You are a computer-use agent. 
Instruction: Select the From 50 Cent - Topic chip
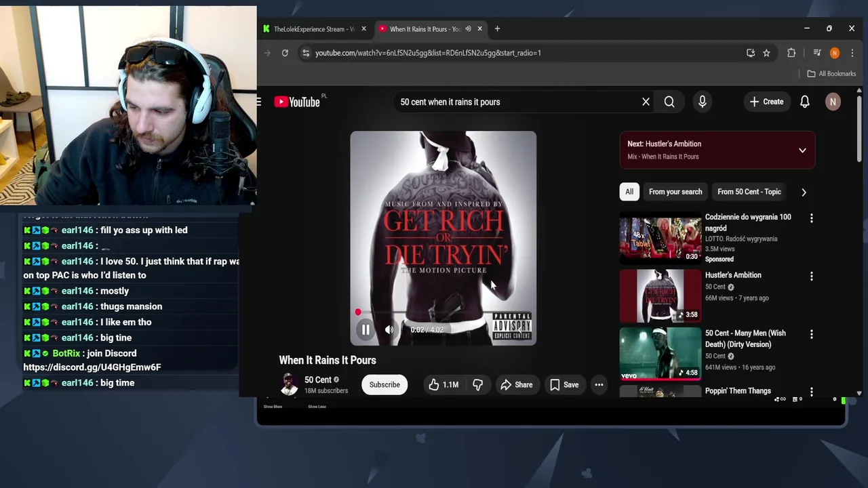(x=749, y=192)
